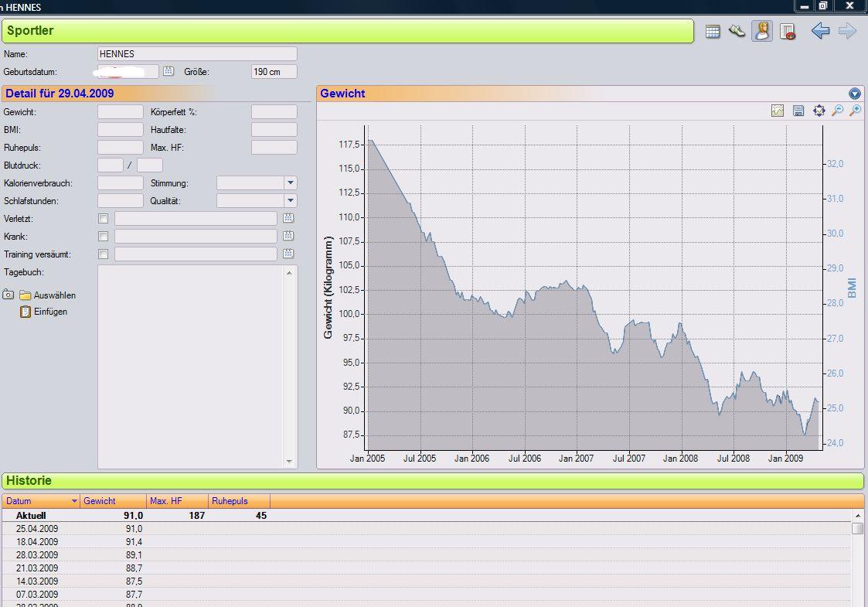Click the Hautfalte input field
The width and height of the screenshot is (868, 607).
coord(274,130)
